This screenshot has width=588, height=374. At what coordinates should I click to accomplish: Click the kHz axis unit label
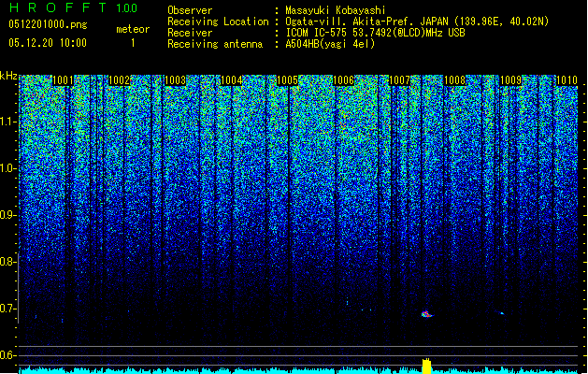(x=8, y=76)
